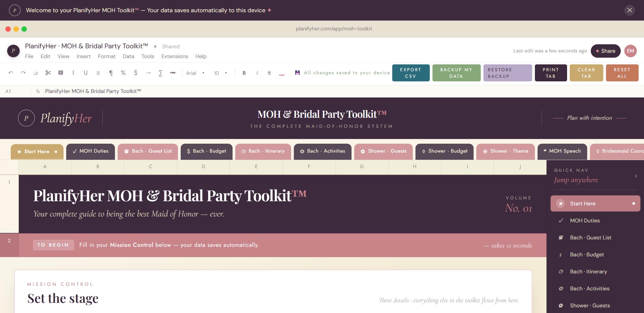Open the View menu

(64, 56)
